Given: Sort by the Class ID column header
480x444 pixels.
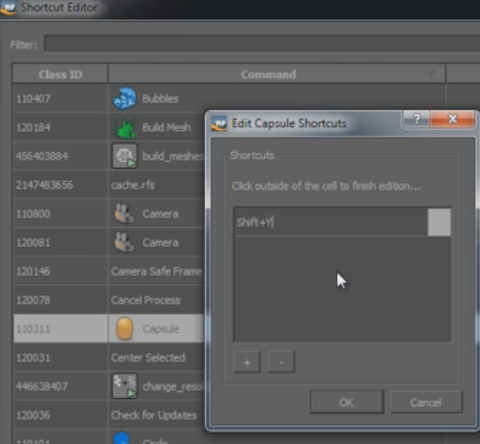Looking at the screenshot, I should pos(60,74).
